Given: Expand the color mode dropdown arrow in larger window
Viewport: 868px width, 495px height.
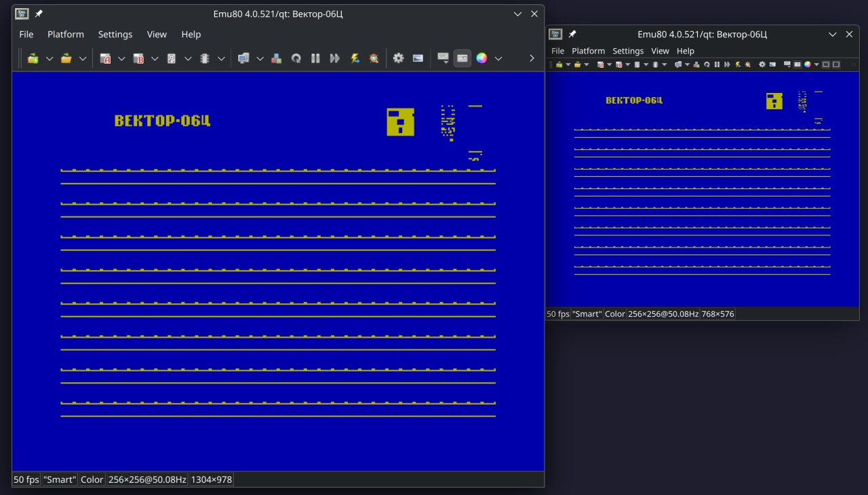Looking at the screenshot, I should [x=498, y=58].
